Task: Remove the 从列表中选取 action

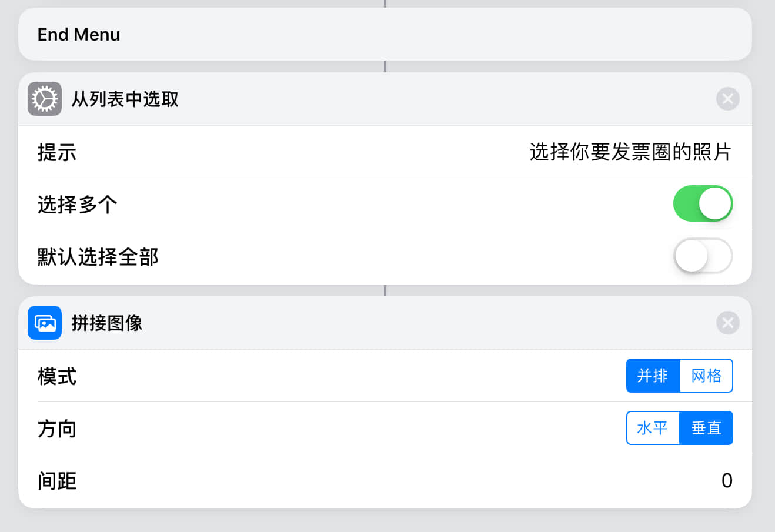Action: coord(727,99)
